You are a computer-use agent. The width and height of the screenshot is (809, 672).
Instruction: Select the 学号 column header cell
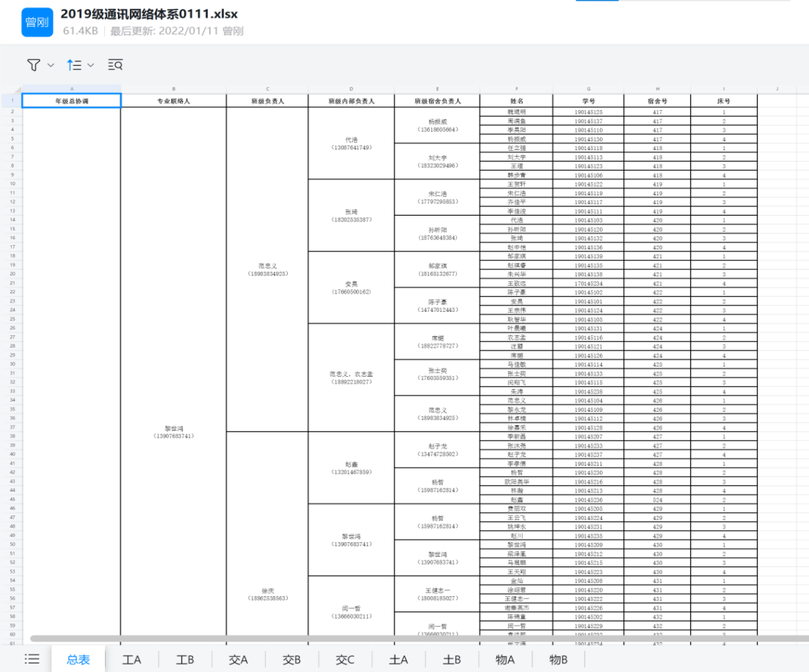[x=589, y=101]
